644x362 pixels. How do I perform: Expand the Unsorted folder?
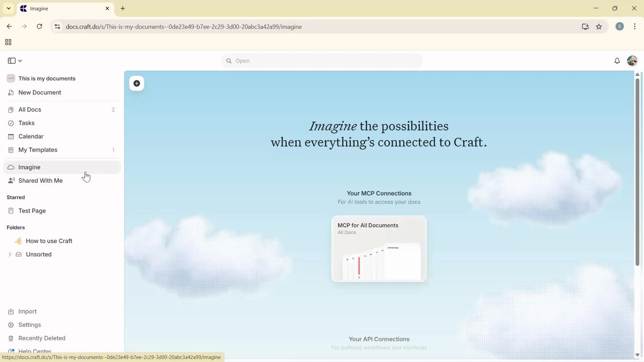click(x=10, y=254)
